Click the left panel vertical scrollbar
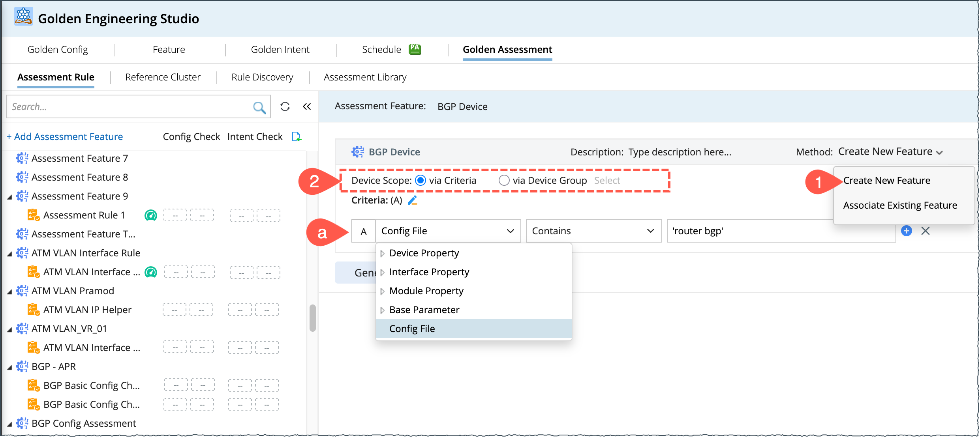The height and width of the screenshot is (437, 980). tap(312, 318)
